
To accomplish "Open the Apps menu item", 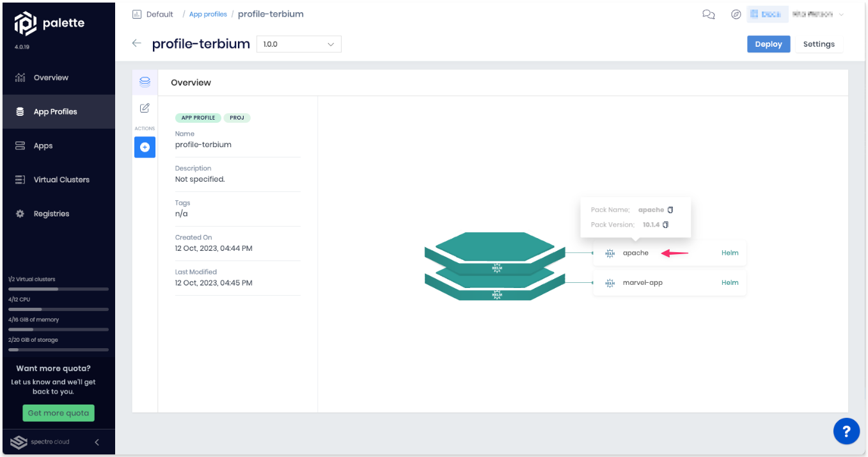I will 58,146.
